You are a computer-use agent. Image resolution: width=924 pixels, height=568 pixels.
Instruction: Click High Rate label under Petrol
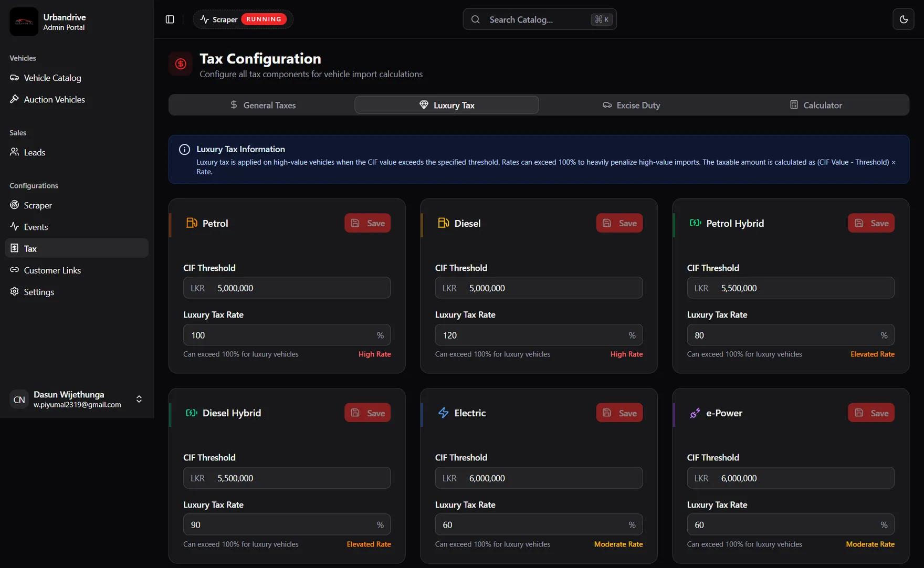point(374,354)
